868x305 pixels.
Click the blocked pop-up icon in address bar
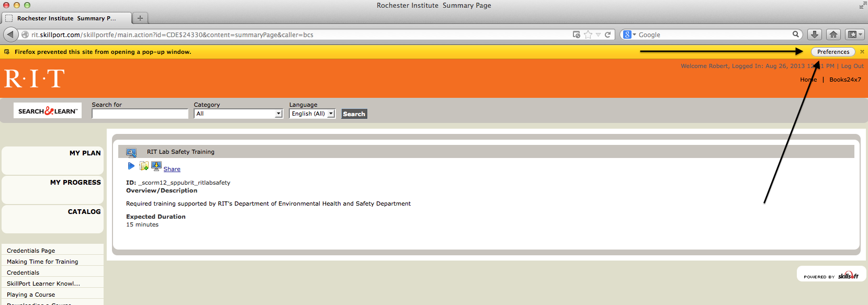tap(577, 35)
